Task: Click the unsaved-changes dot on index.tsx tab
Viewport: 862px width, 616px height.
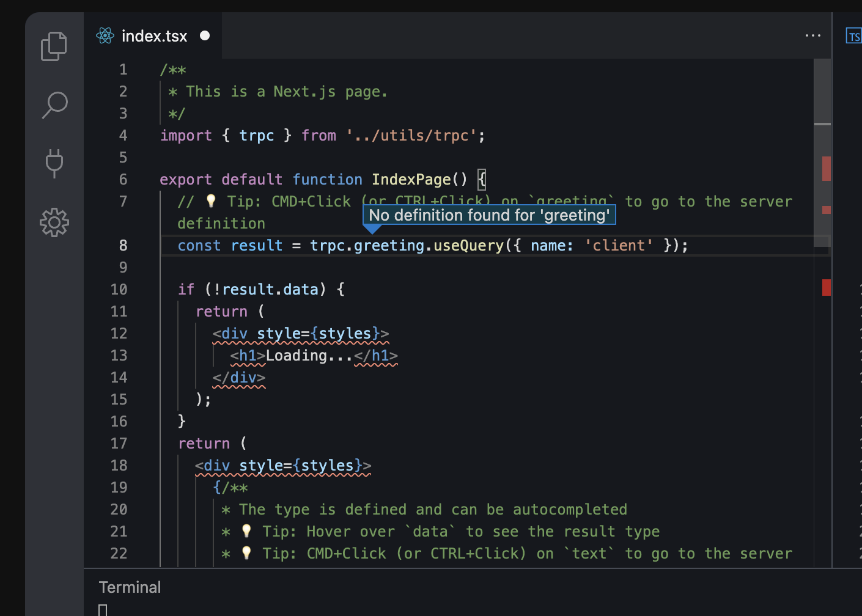Action: [204, 35]
